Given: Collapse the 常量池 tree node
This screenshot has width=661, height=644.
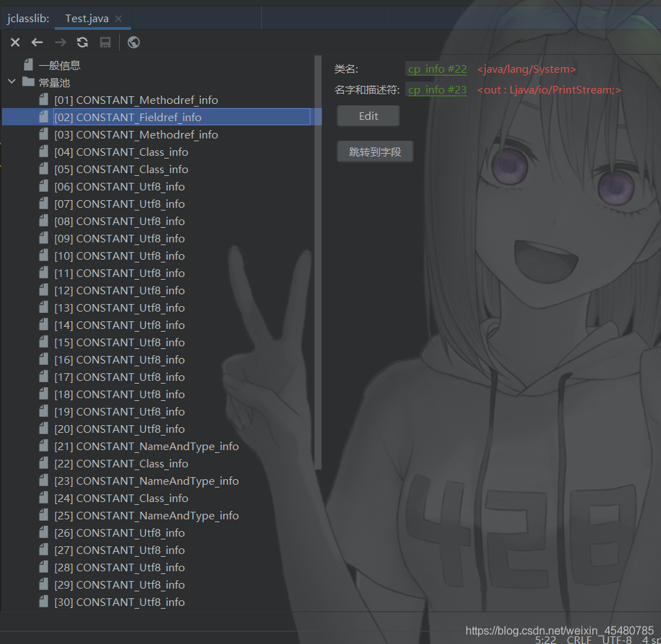Looking at the screenshot, I should pyautogui.click(x=12, y=81).
